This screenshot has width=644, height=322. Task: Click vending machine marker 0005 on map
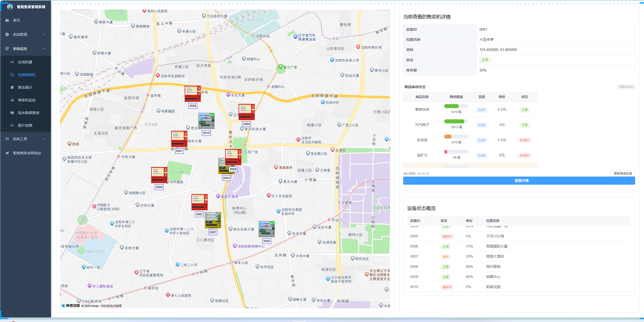pyautogui.click(x=266, y=229)
